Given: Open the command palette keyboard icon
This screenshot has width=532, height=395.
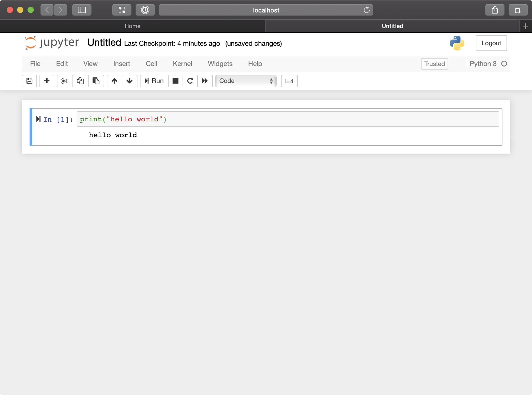Looking at the screenshot, I should coord(289,81).
